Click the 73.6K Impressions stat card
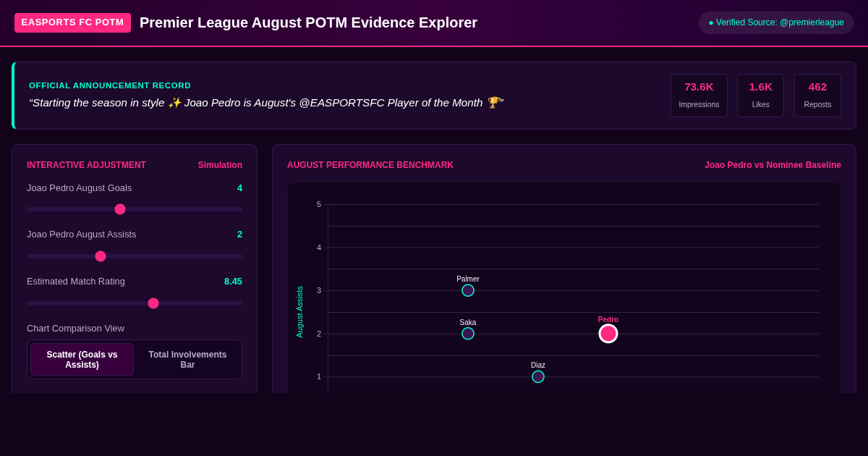This screenshot has height=456, width=868. [x=699, y=96]
